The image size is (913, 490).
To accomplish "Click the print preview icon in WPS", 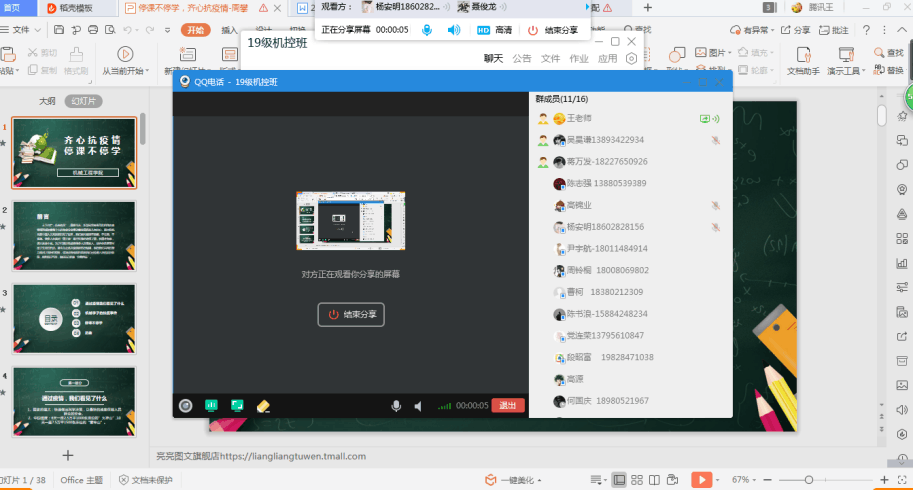I will 110,30.
